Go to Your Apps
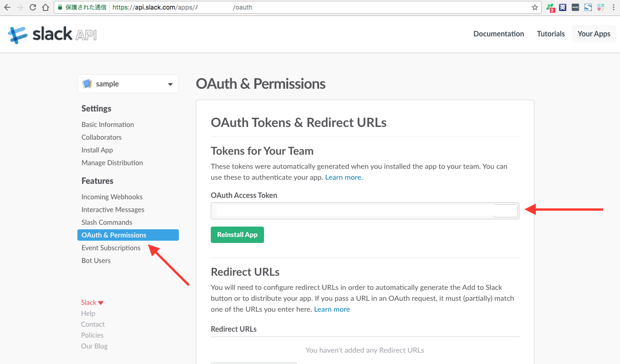 594,34
